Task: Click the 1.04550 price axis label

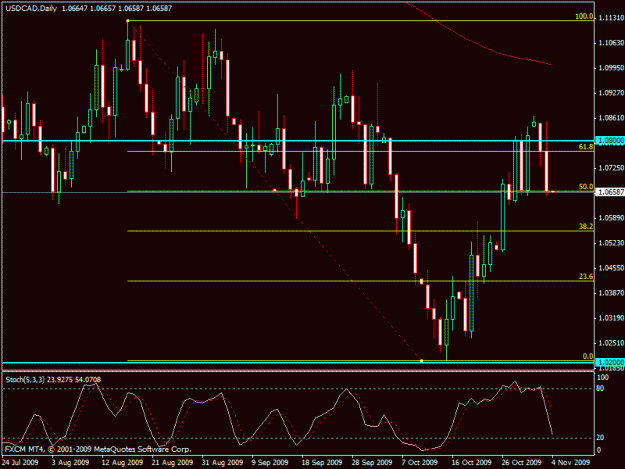Action: (611, 268)
